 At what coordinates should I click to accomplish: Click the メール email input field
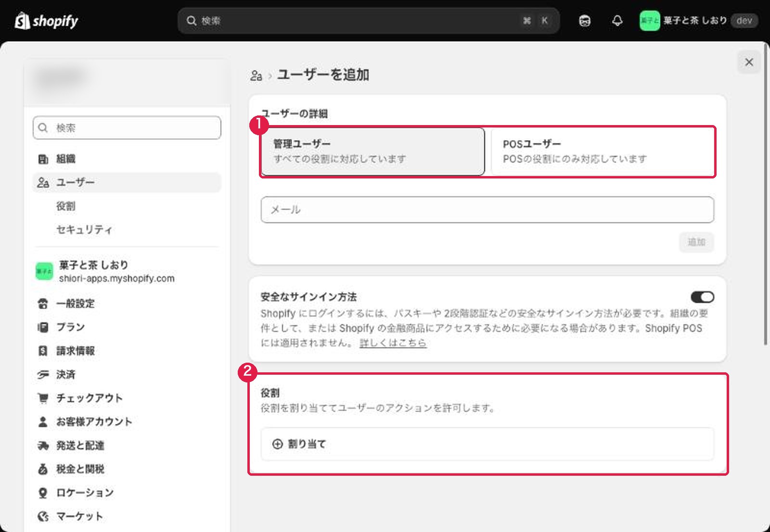coord(488,210)
